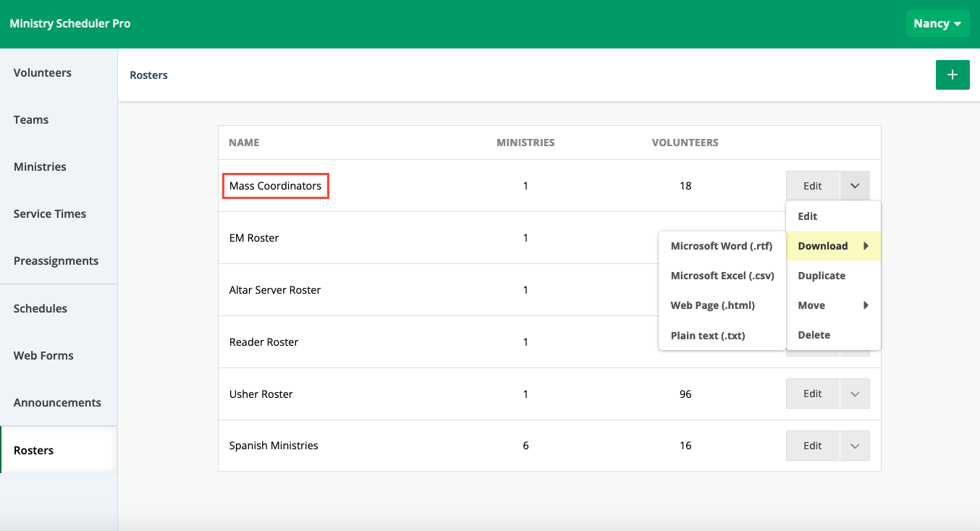Expand the Spanish Ministries dropdown arrow
The image size is (980, 531).
[854, 446]
